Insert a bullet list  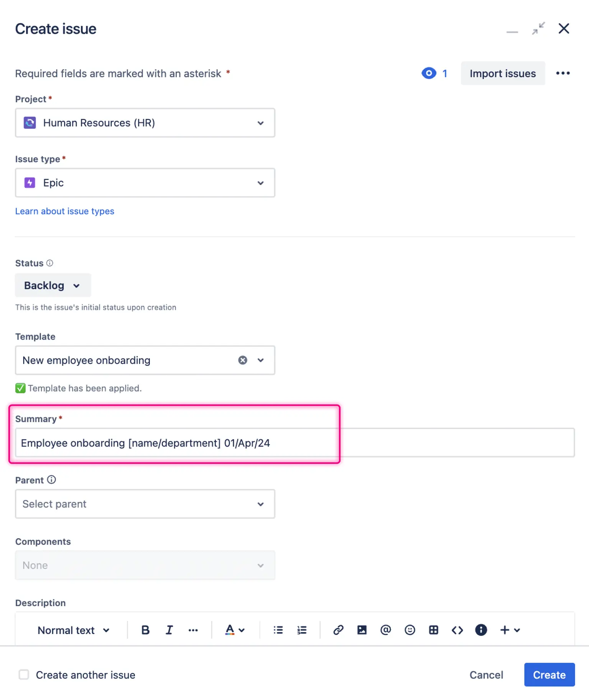278,630
